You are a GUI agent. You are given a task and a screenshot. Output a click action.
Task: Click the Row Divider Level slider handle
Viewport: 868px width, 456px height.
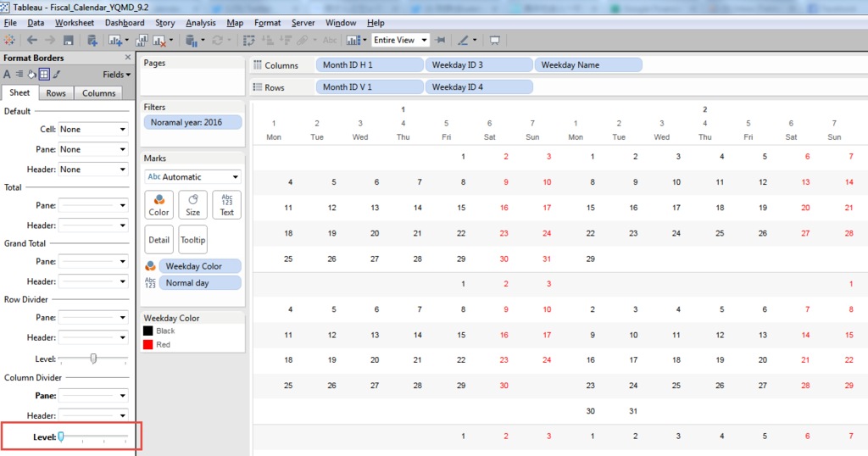pos(93,359)
